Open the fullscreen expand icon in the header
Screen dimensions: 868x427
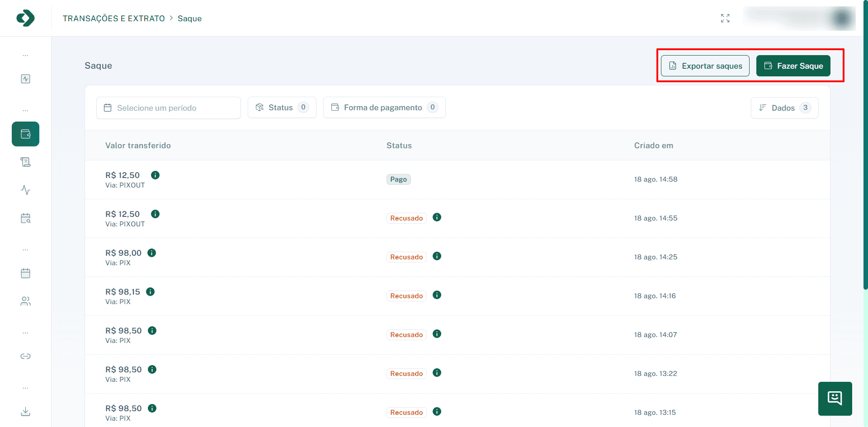[725, 18]
